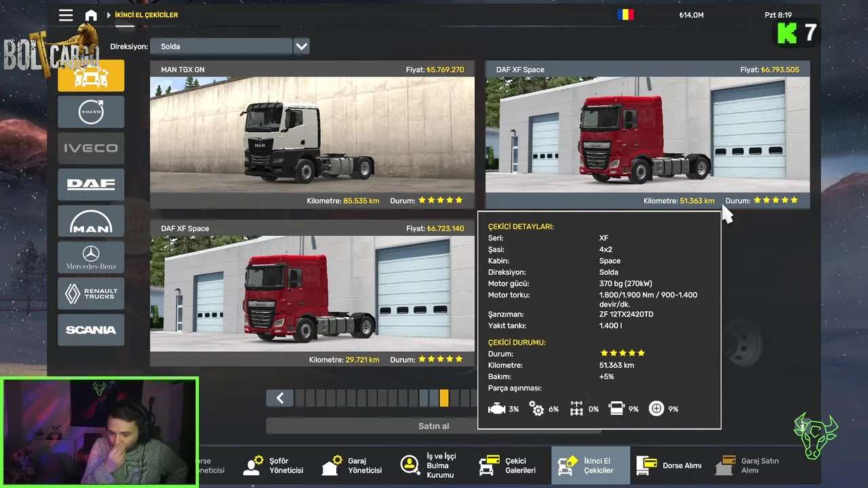Click the ÇEKİCİ DETAYLARI heading

(x=521, y=226)
